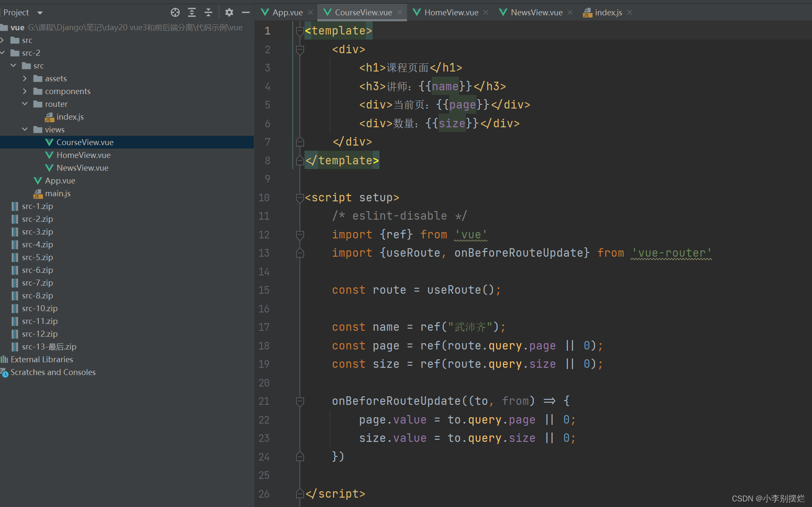Expand the top-level src folder
The image size is (812, 507).
pyautogui.click(x=3, y=40)
